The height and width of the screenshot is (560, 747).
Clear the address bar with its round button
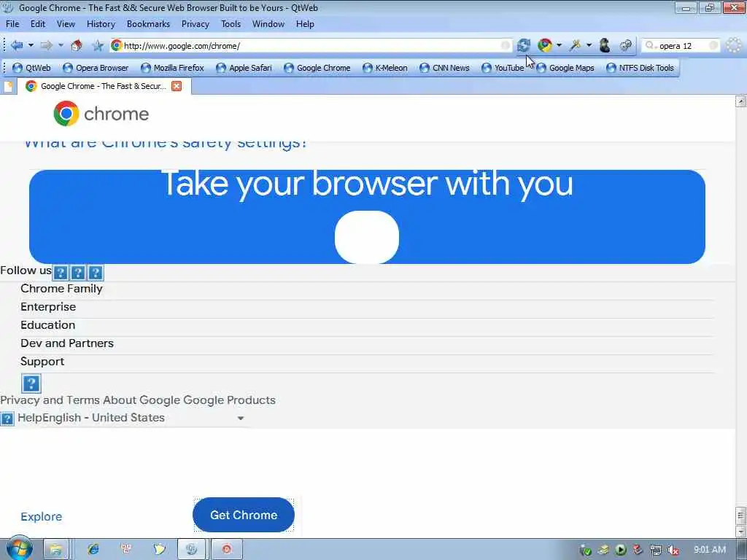[x=506, y=46]
